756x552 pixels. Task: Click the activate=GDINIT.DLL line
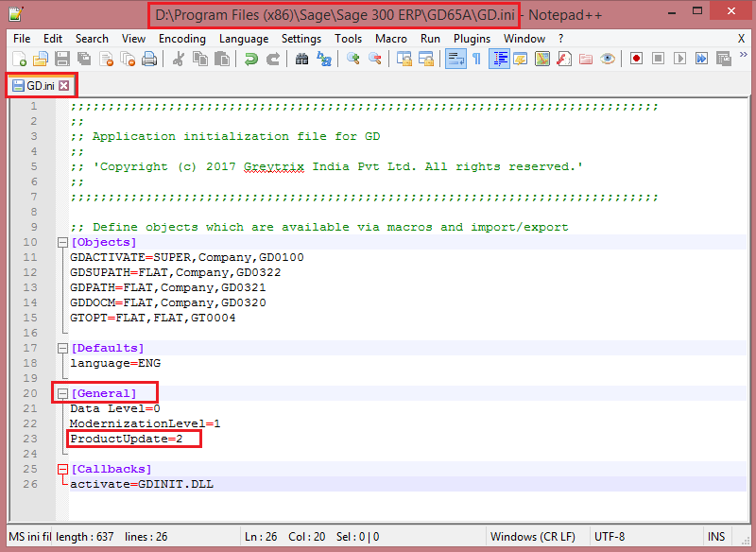point(142,484)
